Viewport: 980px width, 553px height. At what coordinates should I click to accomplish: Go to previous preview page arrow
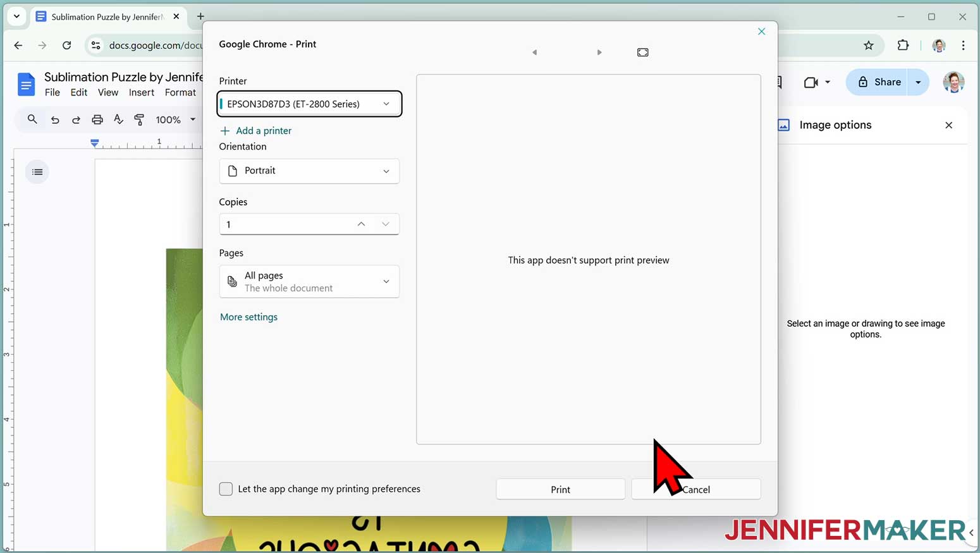point(534,52)
